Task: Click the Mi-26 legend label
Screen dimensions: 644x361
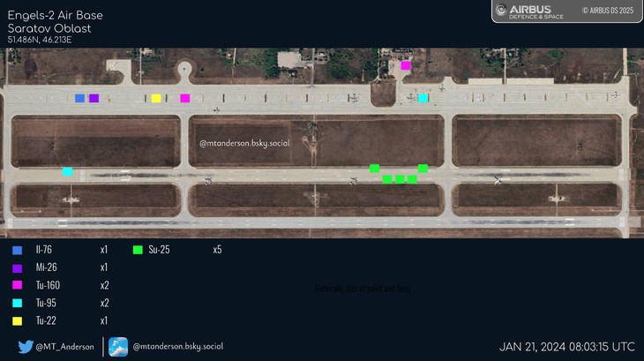Action: [46, 267]
